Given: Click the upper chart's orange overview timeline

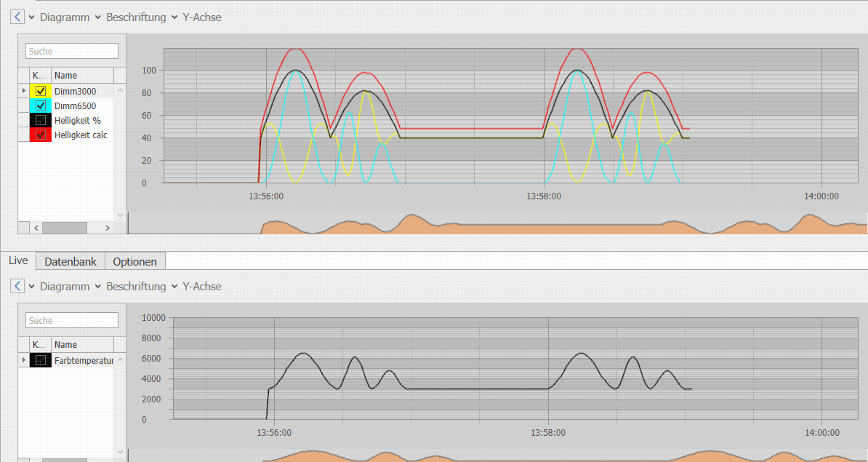Looking at the screenshot, I should (498, 223).
